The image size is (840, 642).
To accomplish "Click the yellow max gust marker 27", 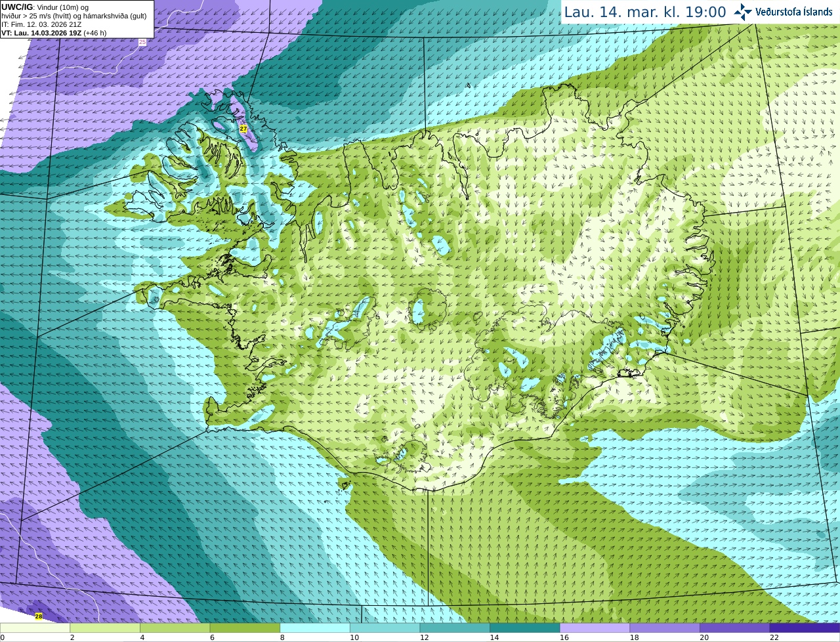I will pos(243,129).
